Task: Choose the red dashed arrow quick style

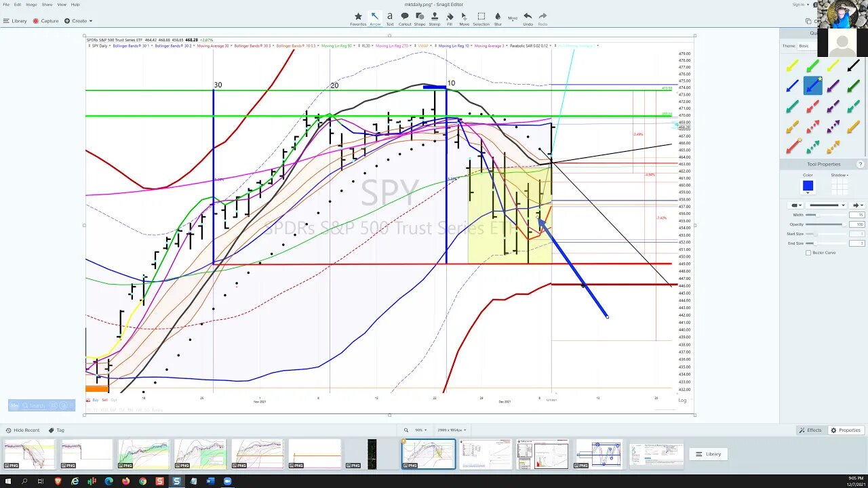Action: coord(812,106)
